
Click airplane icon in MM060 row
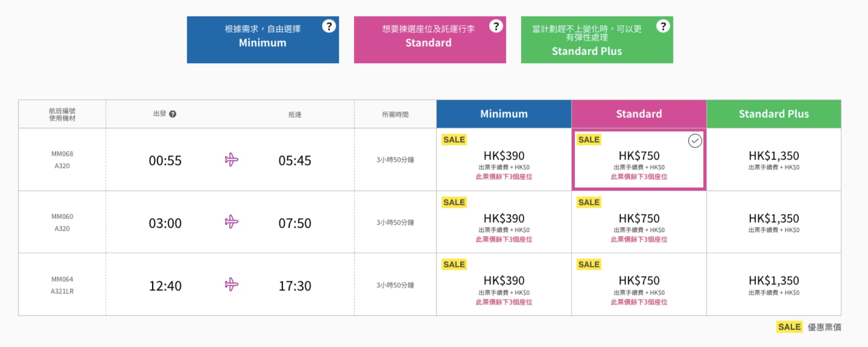point(231,222)
